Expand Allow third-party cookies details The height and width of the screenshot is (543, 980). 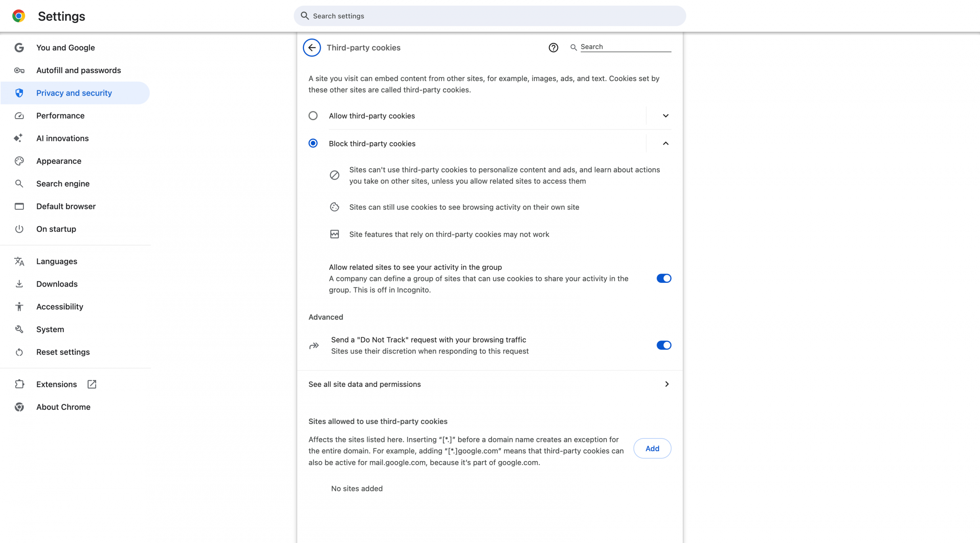(x=665, y=116)
